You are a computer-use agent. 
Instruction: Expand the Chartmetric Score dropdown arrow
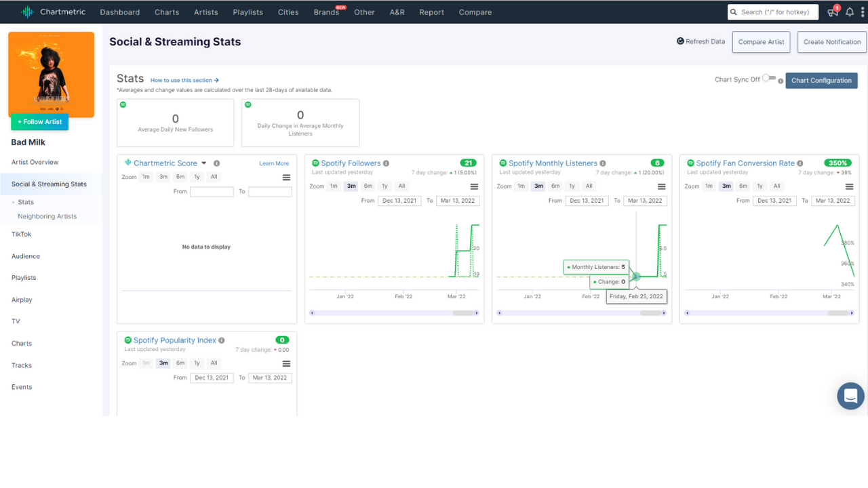pos(203,163)
